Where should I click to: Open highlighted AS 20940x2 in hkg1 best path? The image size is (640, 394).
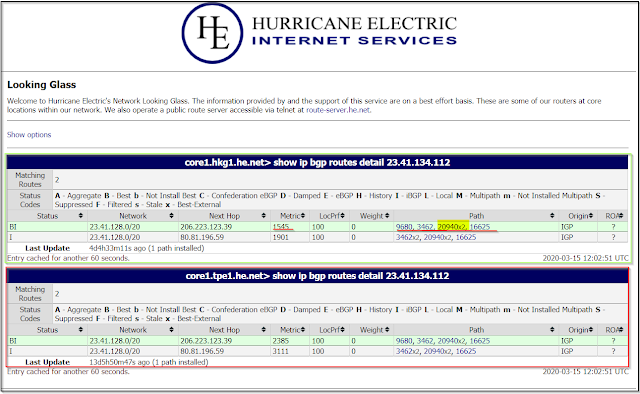(451, 227)
